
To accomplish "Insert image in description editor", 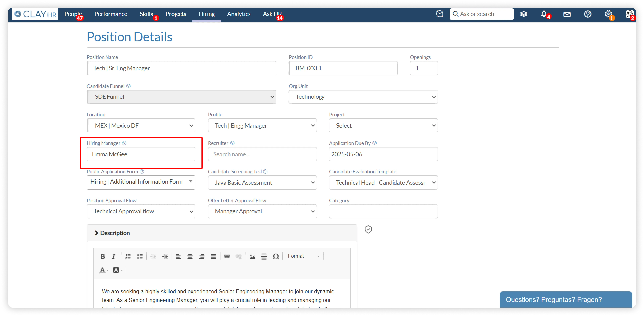I will click(x=252, y=256).
